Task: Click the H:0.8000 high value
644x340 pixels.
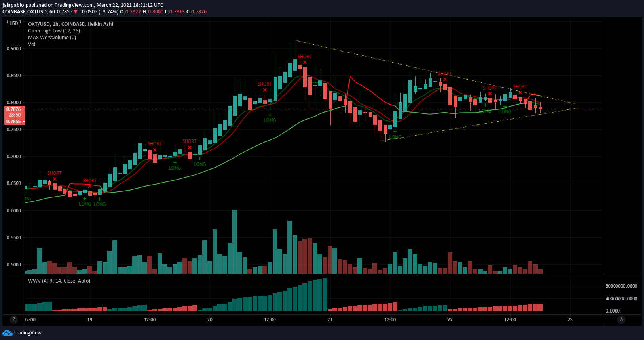Action: click(x=153, y=12)
